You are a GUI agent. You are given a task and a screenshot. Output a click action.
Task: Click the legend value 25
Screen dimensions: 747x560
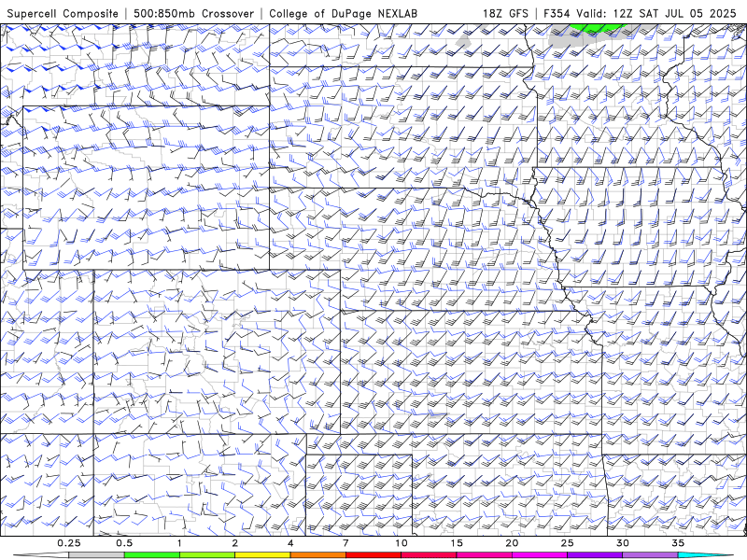567,543
